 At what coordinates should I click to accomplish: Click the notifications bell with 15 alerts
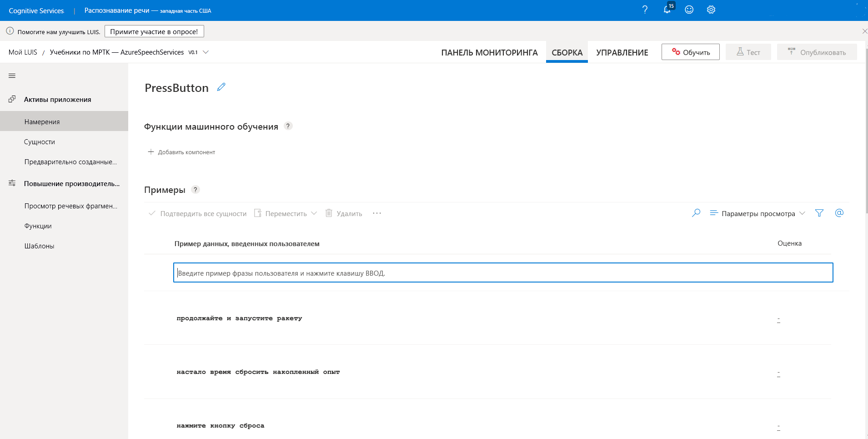tap(667, 10)
